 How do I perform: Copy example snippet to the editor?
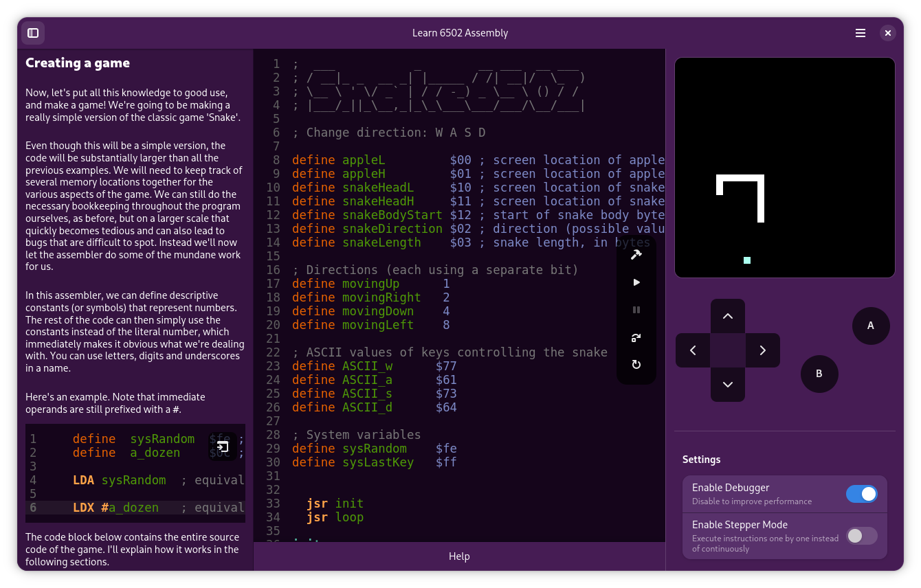(223, 446)
